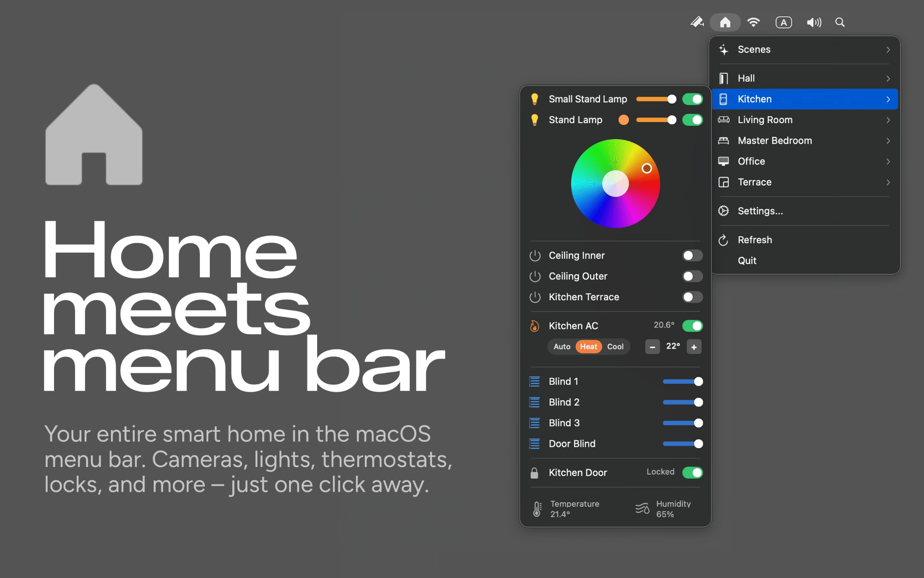Click the Wi-Fi icon in menu bar

[x=754, y=22]
